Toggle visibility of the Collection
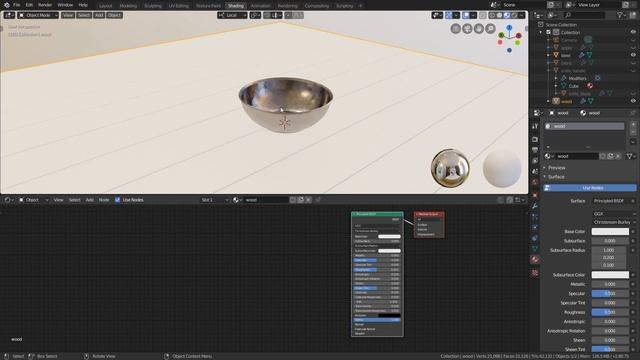 click(633, 32)
